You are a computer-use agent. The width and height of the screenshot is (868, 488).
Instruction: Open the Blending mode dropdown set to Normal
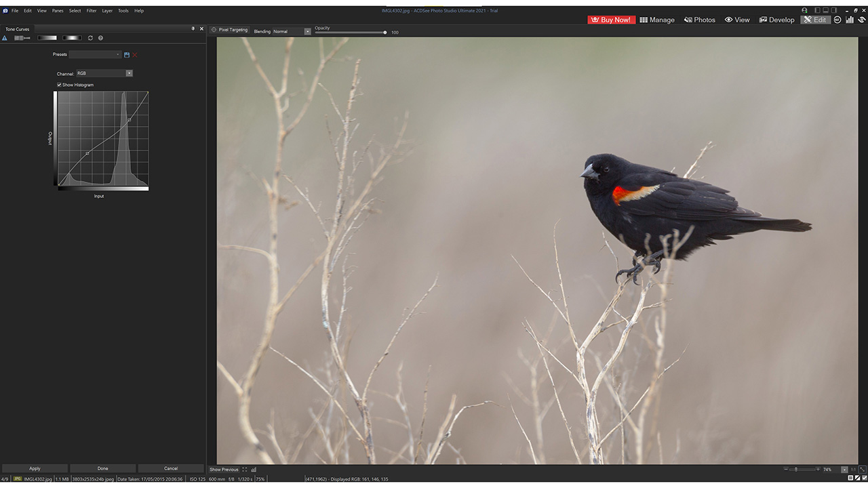307,31
